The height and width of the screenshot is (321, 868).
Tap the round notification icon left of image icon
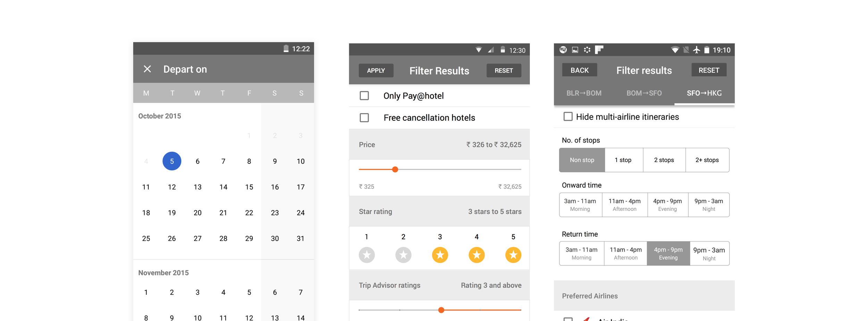coord(563,50)
